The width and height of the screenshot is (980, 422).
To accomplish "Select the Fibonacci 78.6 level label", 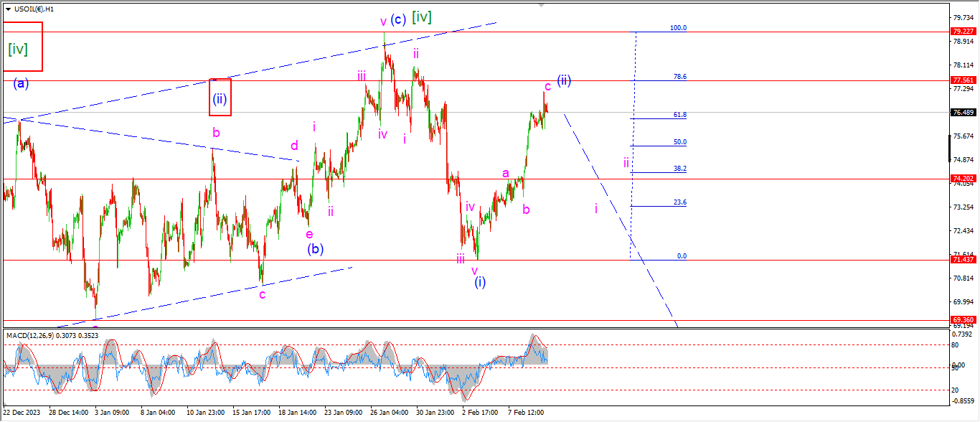I will pos(679,77).
